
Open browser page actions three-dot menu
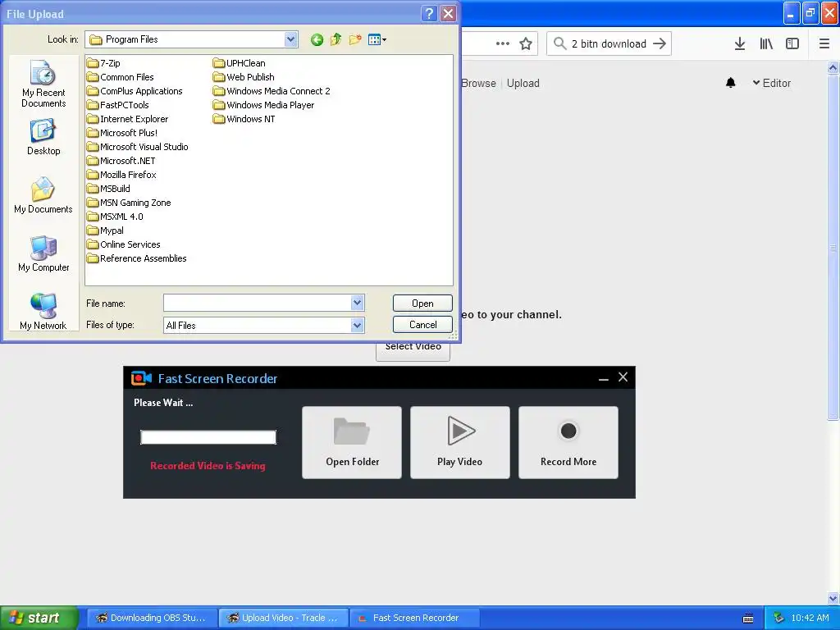click(x=503, y=44)
